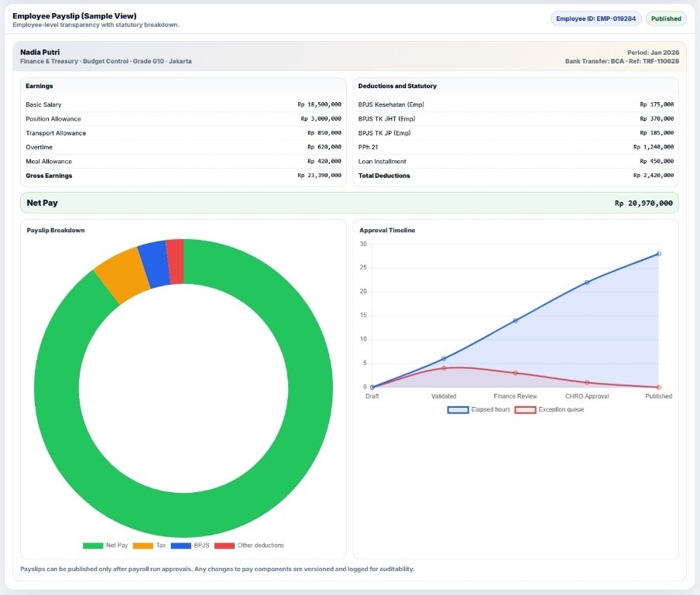The image size is (700, 595).
Task: Toggle Net Pay legend in donut chart
Action: (105, 545)
